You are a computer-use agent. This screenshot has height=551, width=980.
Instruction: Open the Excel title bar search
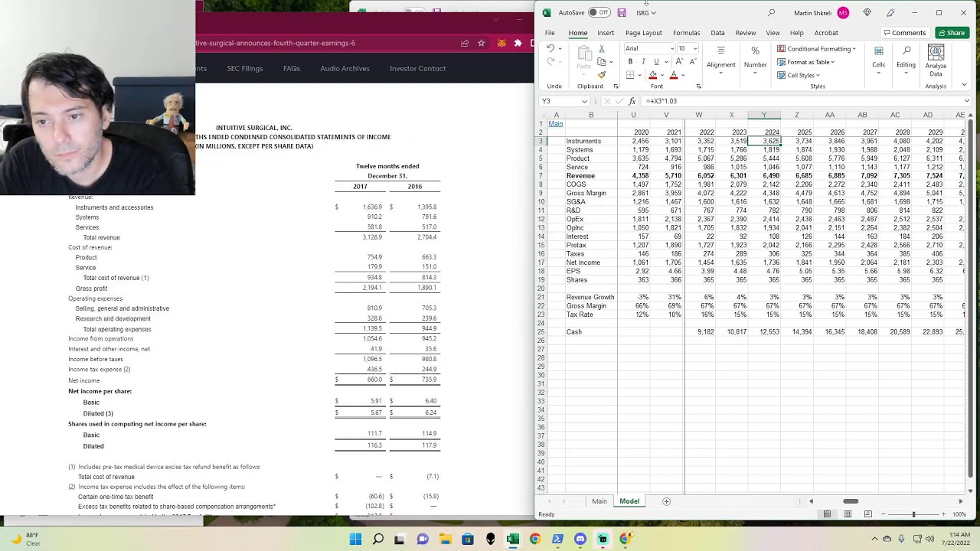pos(771,13)
